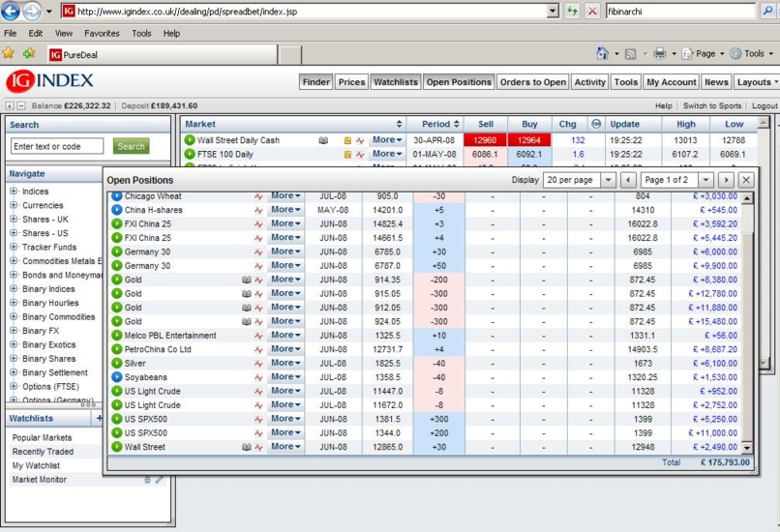Go to the next page of Open Positions
This screenshot has width=780, height=532.
[x=726, y=180]
